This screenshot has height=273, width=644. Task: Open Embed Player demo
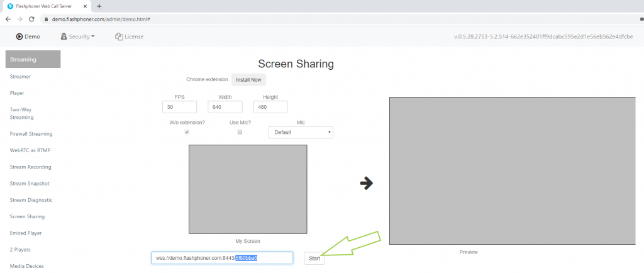pos(26,233)
